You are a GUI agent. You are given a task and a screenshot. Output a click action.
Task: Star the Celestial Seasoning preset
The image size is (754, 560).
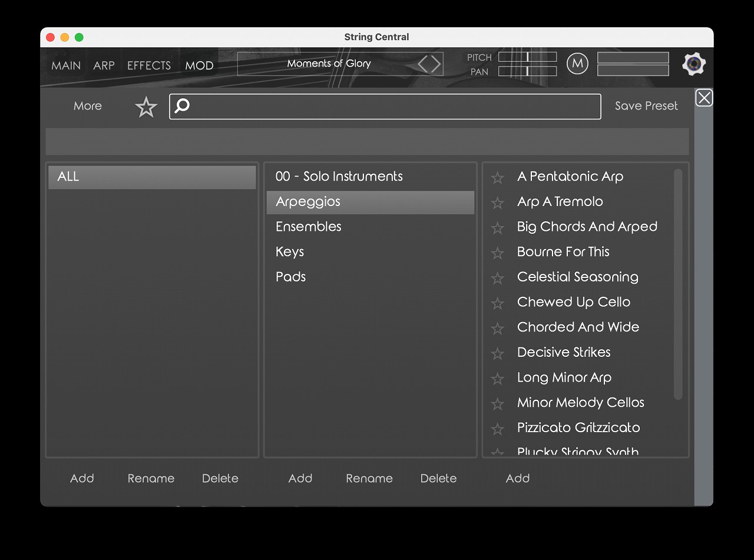[x=498, y=278]
